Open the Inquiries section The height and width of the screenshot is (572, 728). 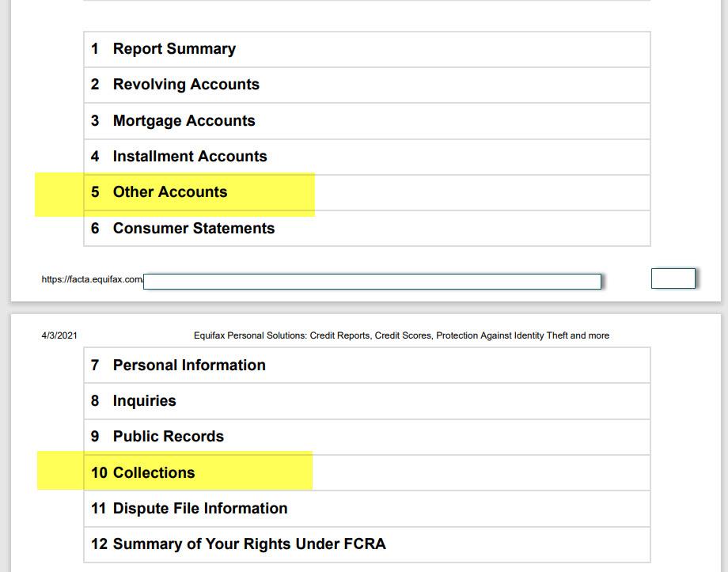pyautogui.click(x=367, y=400)
